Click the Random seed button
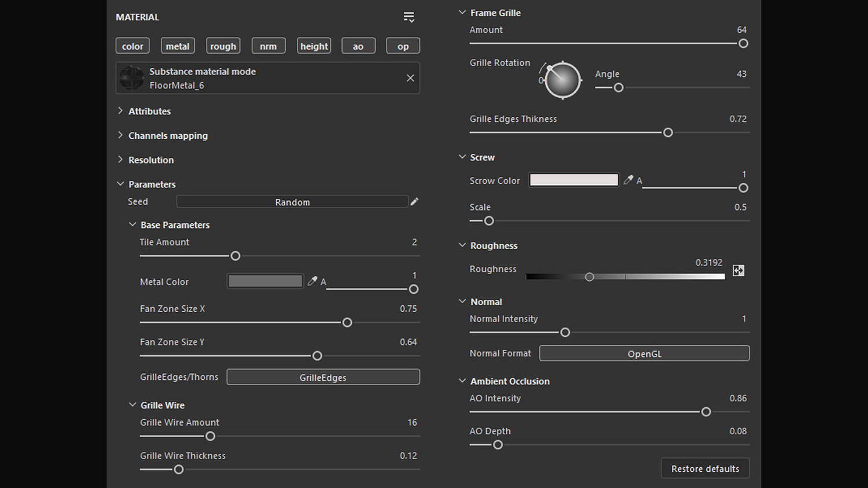The height and width of the screenshot is (488, 868). click(x=292, y=202)
